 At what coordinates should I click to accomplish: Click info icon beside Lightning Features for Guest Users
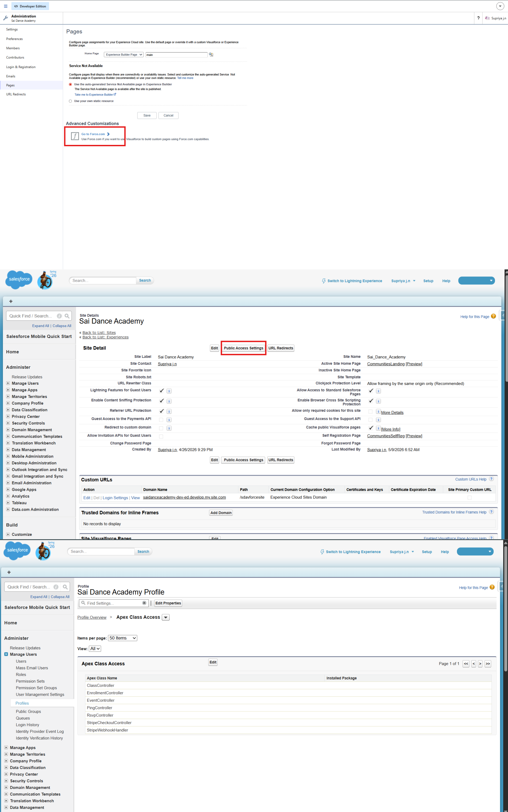point(169,391)
